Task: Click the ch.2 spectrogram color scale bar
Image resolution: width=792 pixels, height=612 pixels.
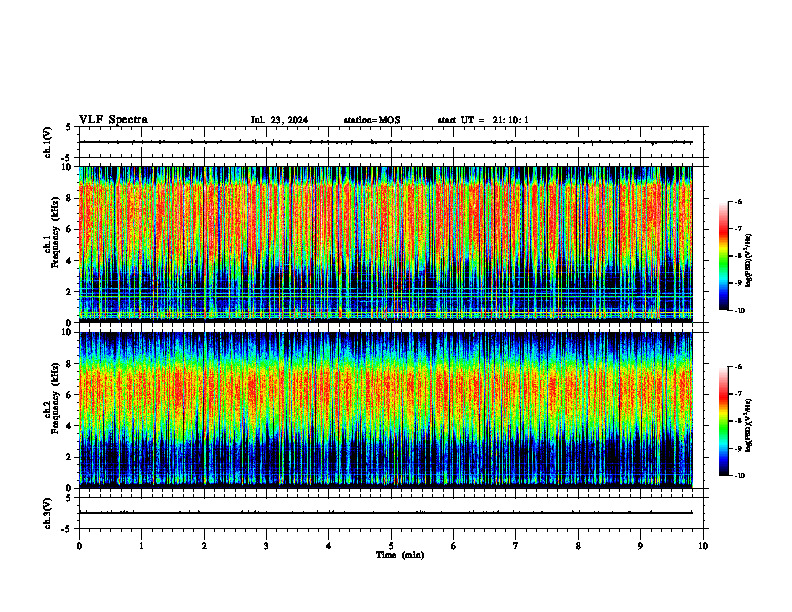Action: coord(724,421)
